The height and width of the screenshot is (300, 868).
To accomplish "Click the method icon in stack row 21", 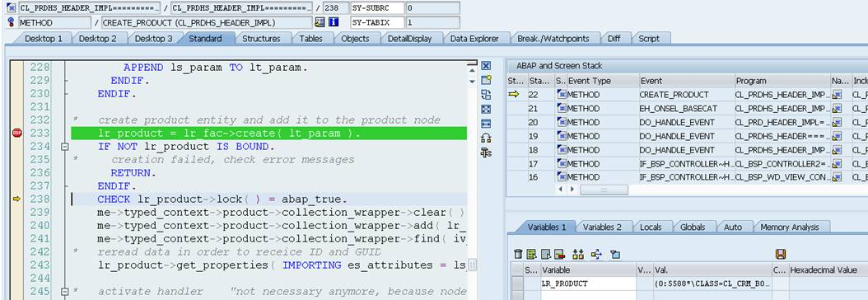I will (x=562, y=109).
